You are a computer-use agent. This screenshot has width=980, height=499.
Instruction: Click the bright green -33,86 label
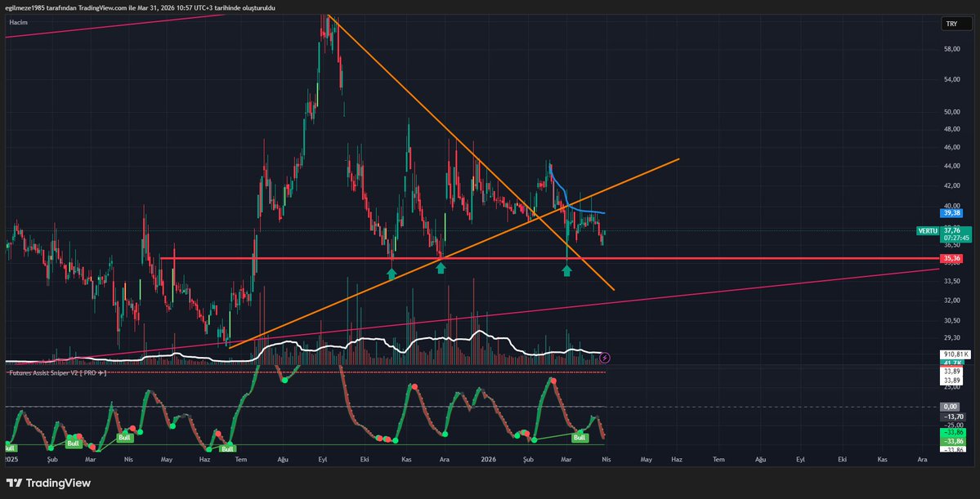tap(954, 431)
